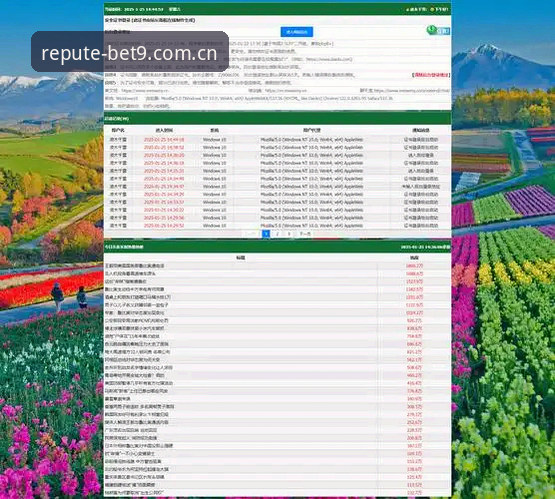555x499 pixels.
Task: Open the first headline in the hot news list
Action: click(x=135, y=266)
